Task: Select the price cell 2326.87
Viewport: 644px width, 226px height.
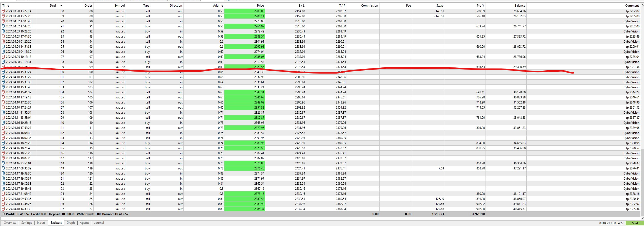Action: 259,113
